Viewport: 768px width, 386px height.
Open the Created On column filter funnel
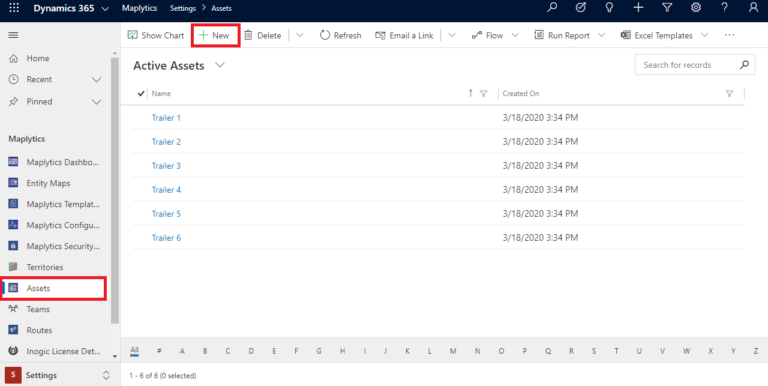click(x=729, y=94)
